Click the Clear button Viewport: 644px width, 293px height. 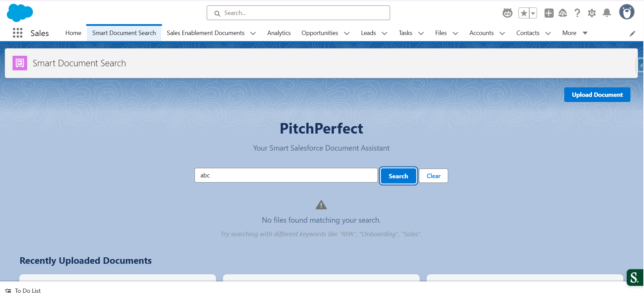pos(434,176)
